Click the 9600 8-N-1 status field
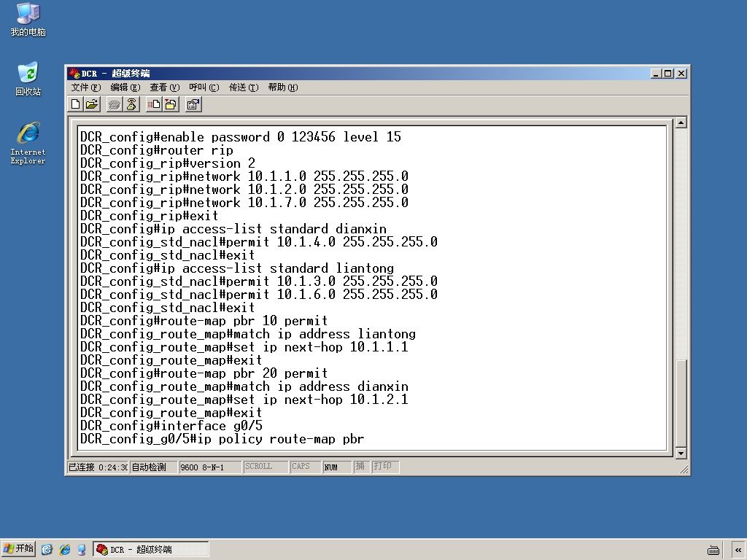The image size is (747, 560). (x=209, y=467)
